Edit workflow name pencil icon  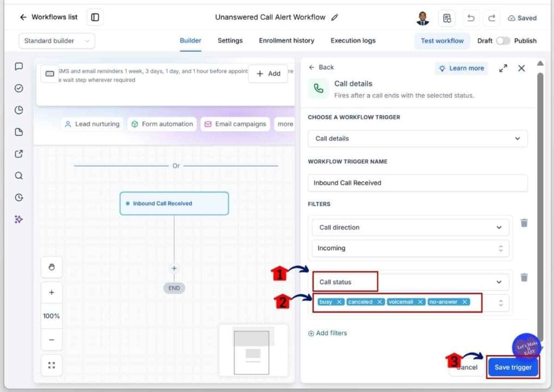click(334, 17)
